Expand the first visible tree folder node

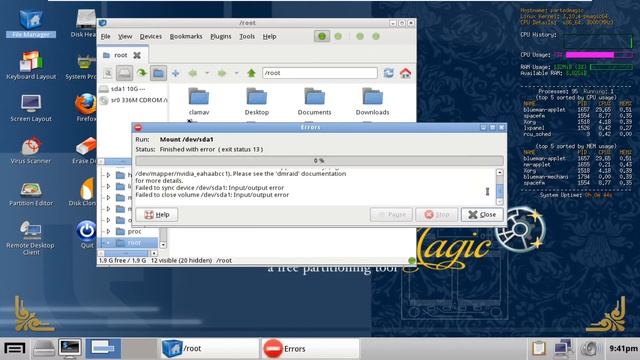[108, 175]
